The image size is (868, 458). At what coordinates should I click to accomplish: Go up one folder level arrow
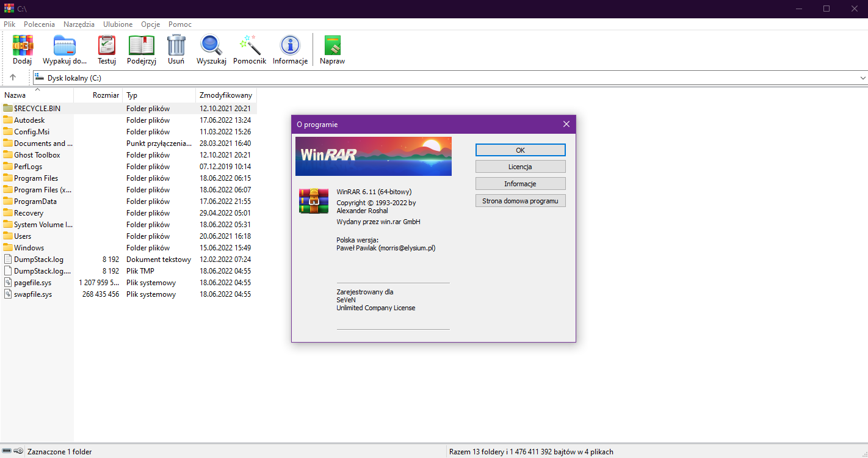(x=13, y=78)
